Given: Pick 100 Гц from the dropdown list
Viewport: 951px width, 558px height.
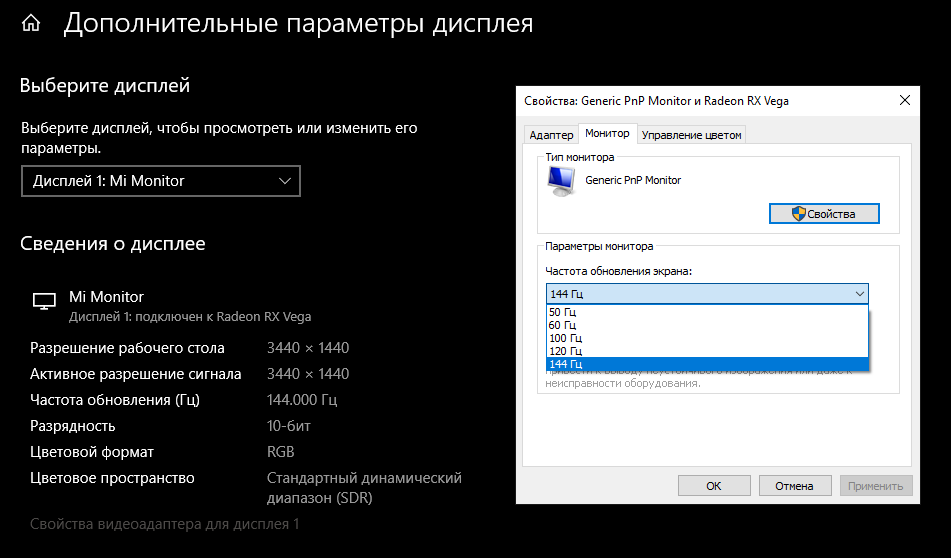Looking at the screenshot, I should [707, 338].
